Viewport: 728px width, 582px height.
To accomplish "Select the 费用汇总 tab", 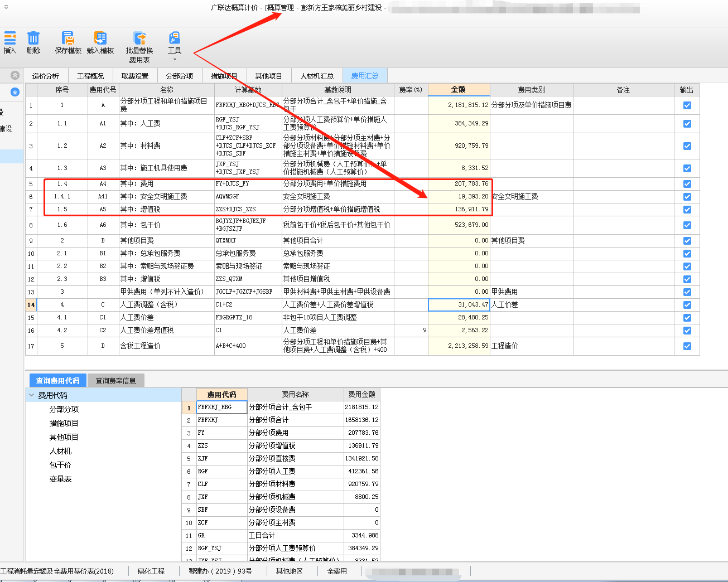I will 365,76.
